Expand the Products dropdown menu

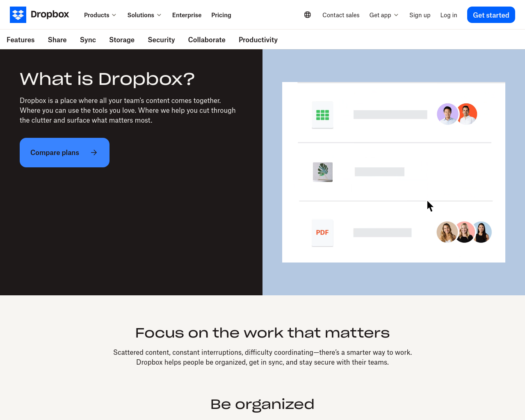[x=100, y=15]
